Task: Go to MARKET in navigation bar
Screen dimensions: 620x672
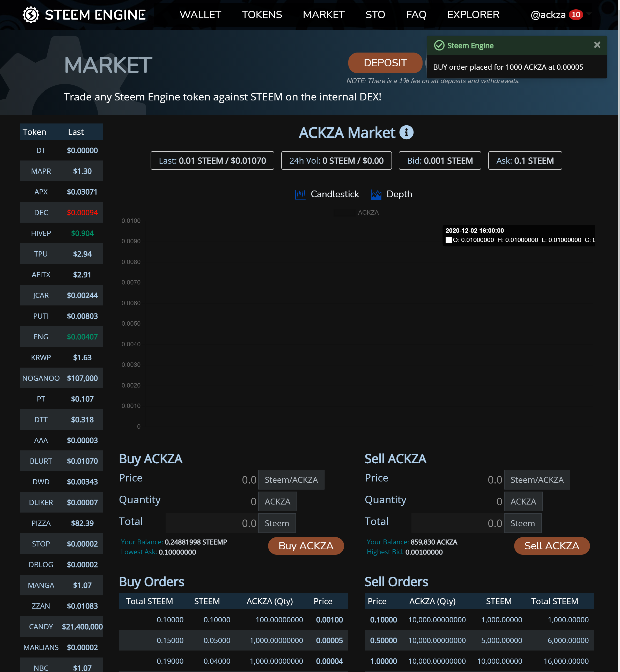Action: [324, 15]
